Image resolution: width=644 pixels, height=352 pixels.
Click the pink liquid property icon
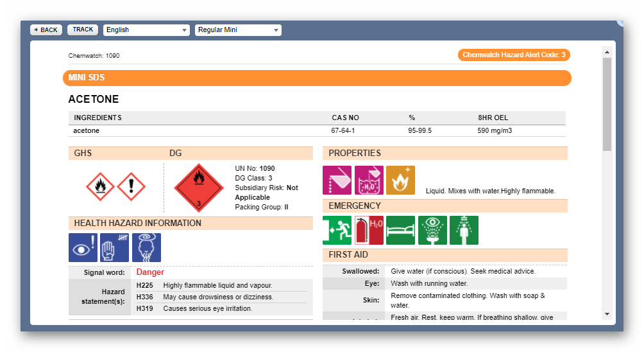point(337,180)
